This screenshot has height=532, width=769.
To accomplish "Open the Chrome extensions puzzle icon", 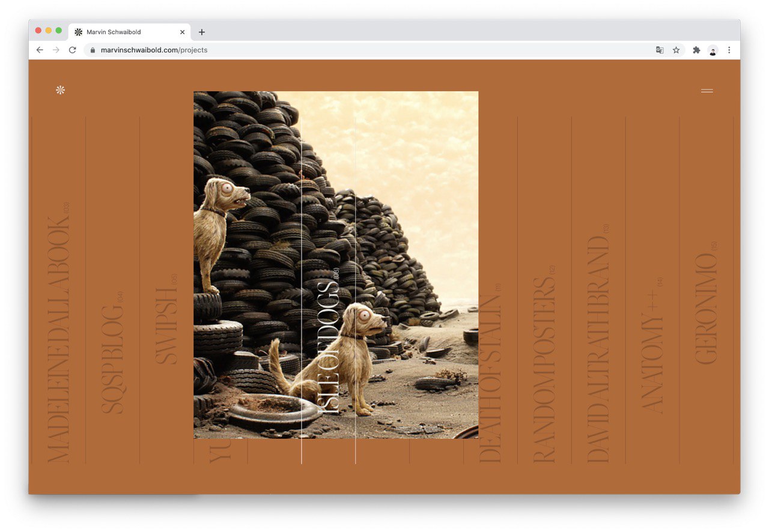I will pos(696,50).
